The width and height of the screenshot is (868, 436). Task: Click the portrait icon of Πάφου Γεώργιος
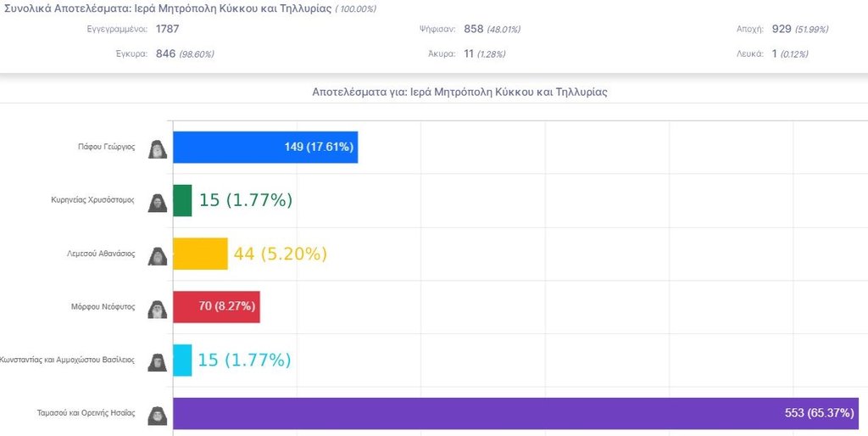tap(157, 149)
